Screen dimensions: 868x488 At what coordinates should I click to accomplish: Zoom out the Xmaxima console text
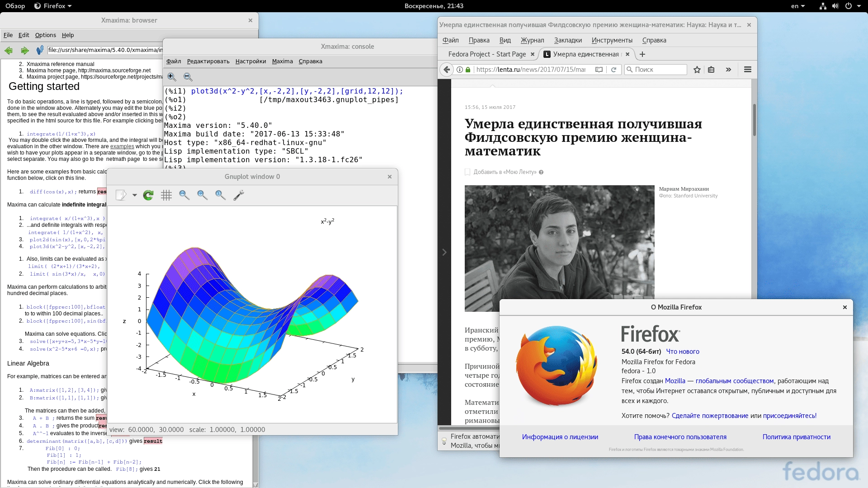click(188, 77)
